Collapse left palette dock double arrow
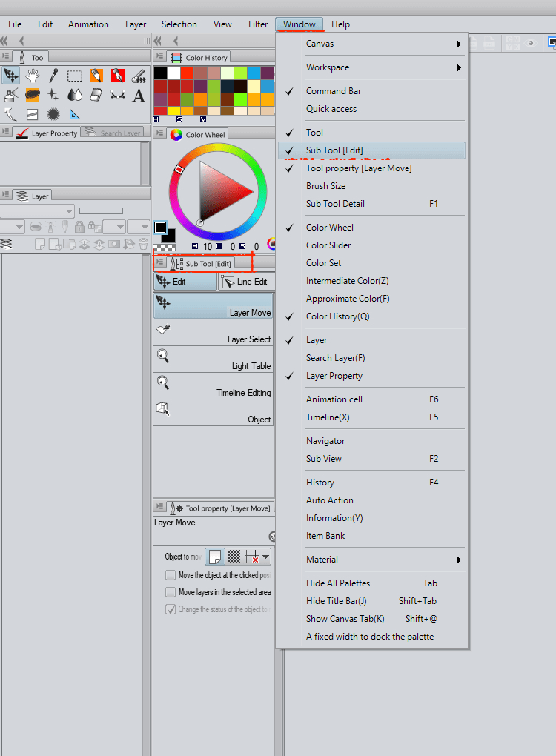The height and width of the screenshot is (756, 556). [4, 41]
